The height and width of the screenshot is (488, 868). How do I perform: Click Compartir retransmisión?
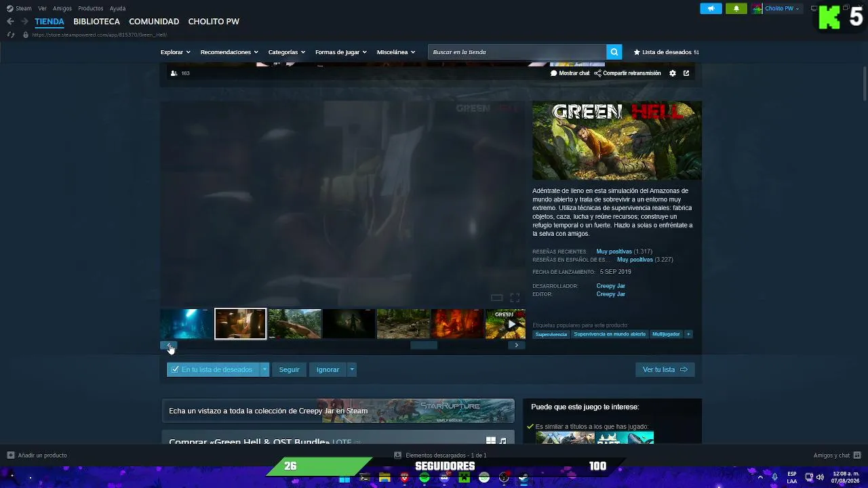click(627, 73)
